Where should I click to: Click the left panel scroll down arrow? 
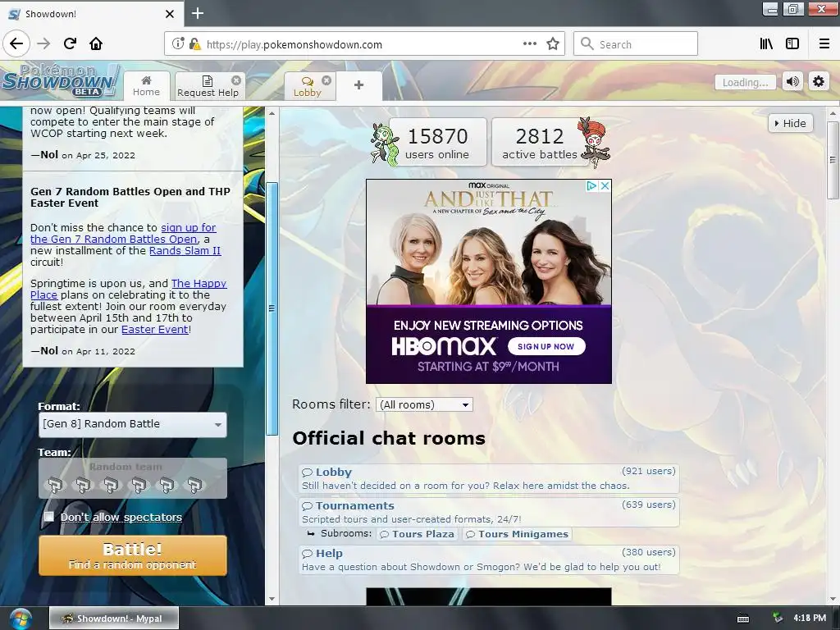[x=272, y=598]
